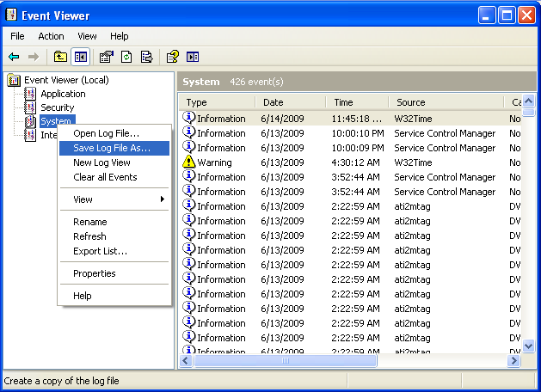Click the Refresh toolbar icon
This screenshot has width=541, height=392.
[x=126, y=57]
